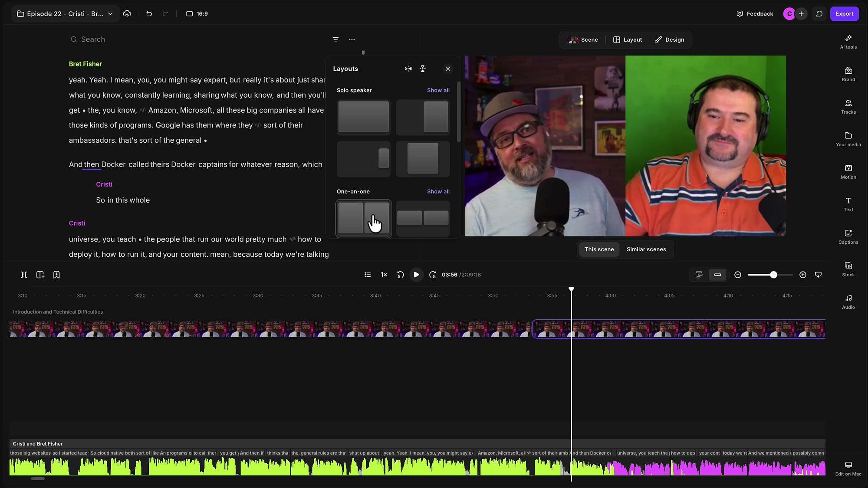868x488 pixels.
Task: Add a collaborator with plus button
Action: coord(801,14)
